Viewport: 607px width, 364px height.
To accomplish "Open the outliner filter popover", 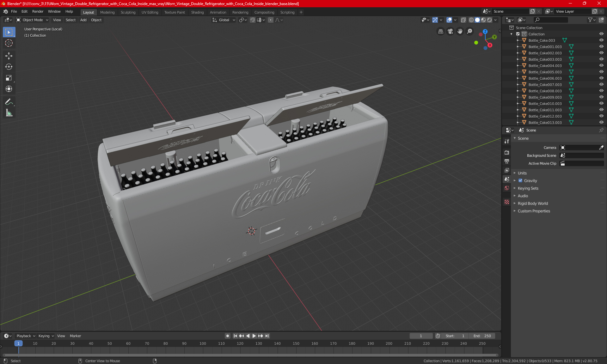I will [592, 20].
